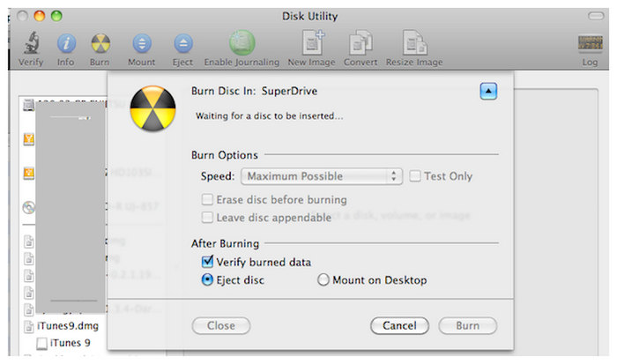Viewport: 617px width, 364px height.
Task: Open the Log viewer icon
Action: coord(590,44)
